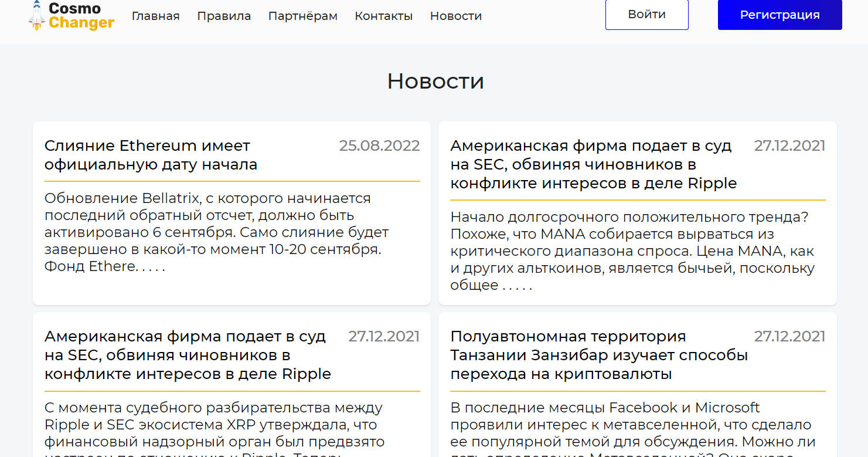This screenshot has width=868, height=457.
Task: Click the text starting 'С момента судебного разбирательства'
Action: 215,428
